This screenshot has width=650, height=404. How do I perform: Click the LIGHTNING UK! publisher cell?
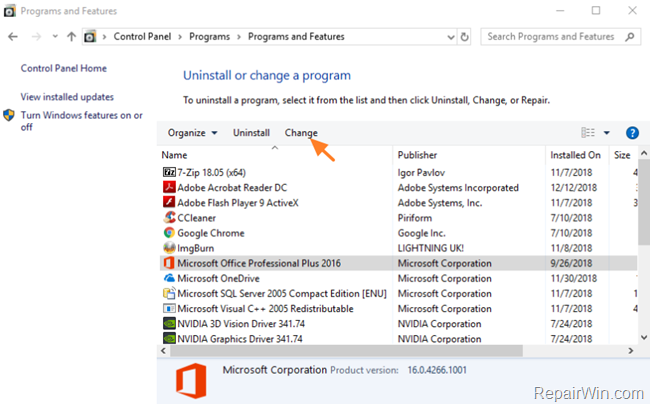click(430, 248)
